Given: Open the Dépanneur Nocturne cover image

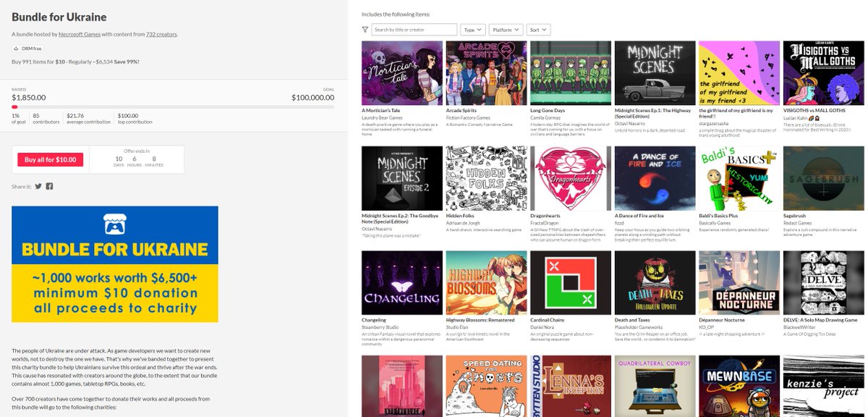Looking at the screenshot, I should 739,283.
